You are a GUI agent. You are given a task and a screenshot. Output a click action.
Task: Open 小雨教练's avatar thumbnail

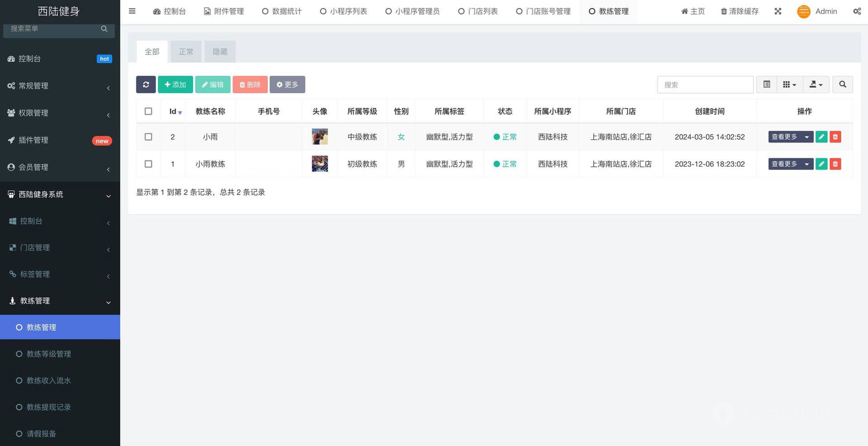(x=320, y=164)
